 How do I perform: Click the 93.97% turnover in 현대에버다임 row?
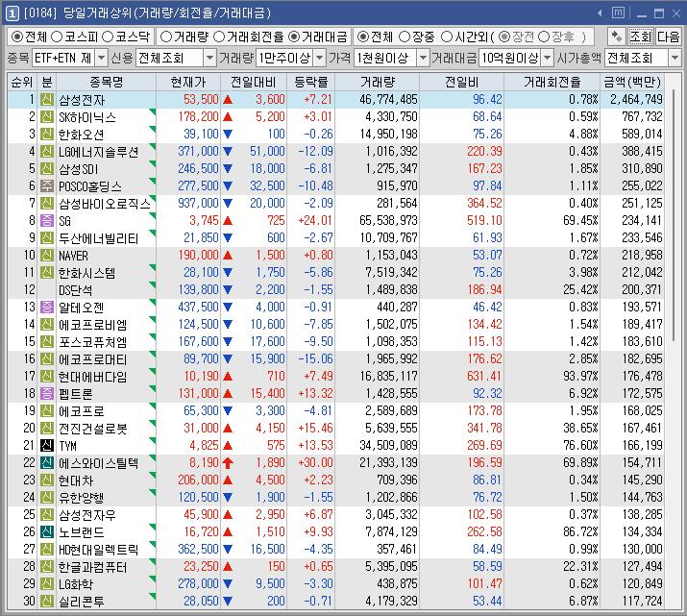tap(580, 377)
